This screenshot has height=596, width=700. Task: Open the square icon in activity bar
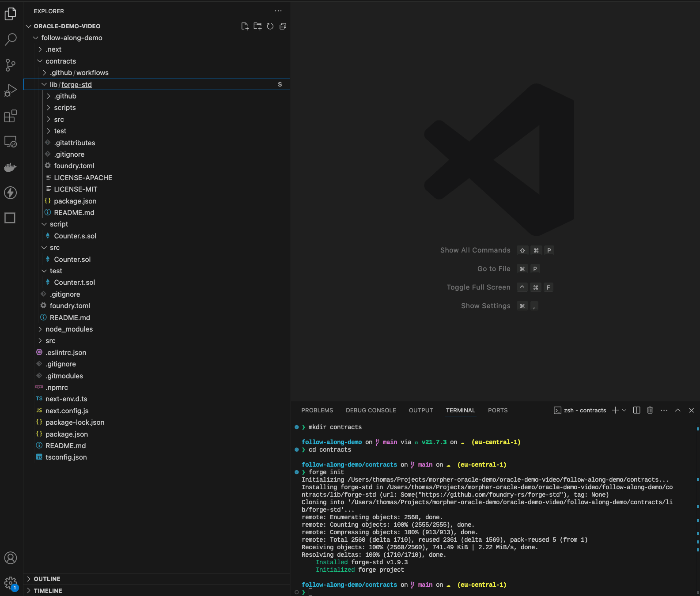coord(10,218)
